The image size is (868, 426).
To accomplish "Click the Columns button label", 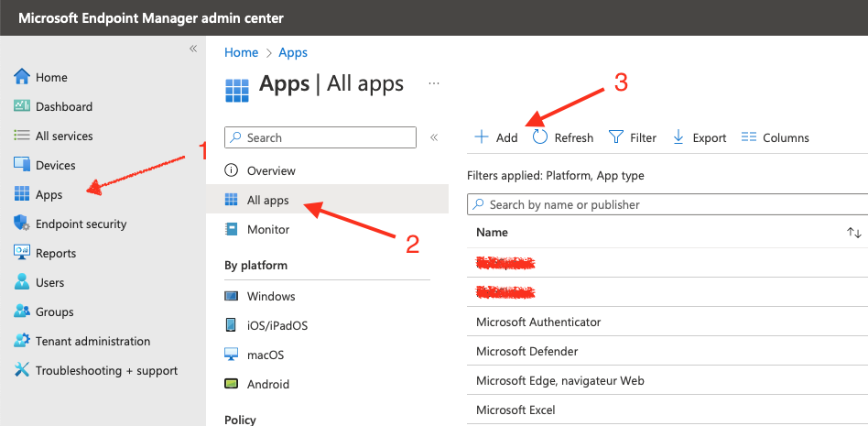I will point(786,138).
